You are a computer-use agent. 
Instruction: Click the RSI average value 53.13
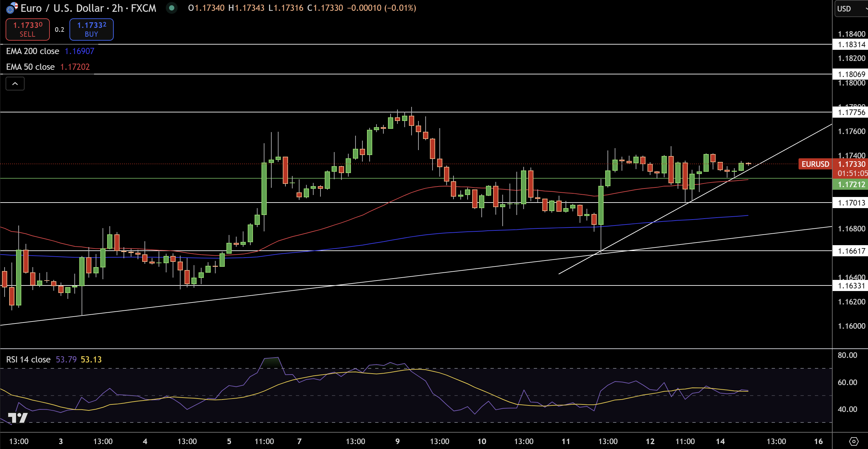pos(91,359)
